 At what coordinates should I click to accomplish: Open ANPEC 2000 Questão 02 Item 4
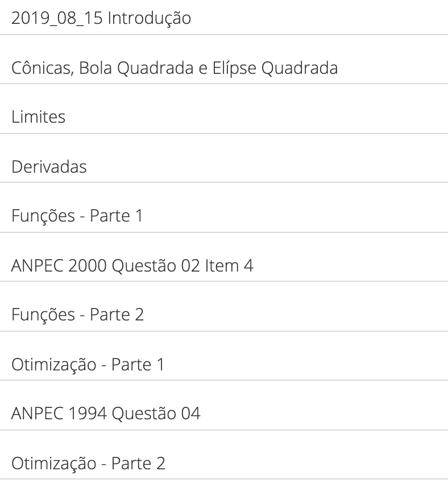point(224,265)
